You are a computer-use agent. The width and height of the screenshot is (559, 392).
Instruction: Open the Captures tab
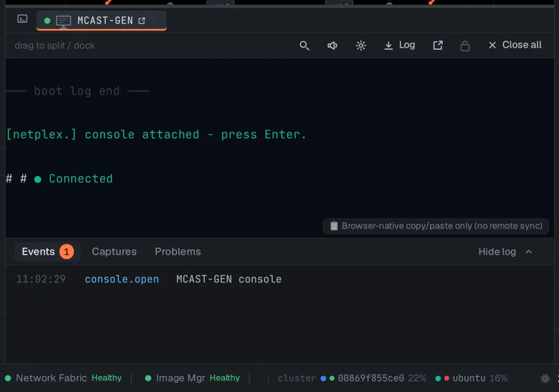114,252
